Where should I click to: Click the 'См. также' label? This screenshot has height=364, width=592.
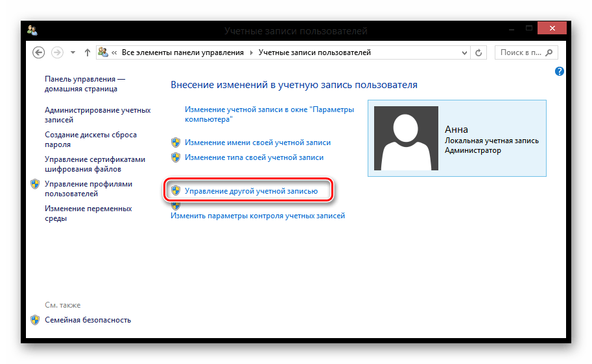click(x=63, y=305)
